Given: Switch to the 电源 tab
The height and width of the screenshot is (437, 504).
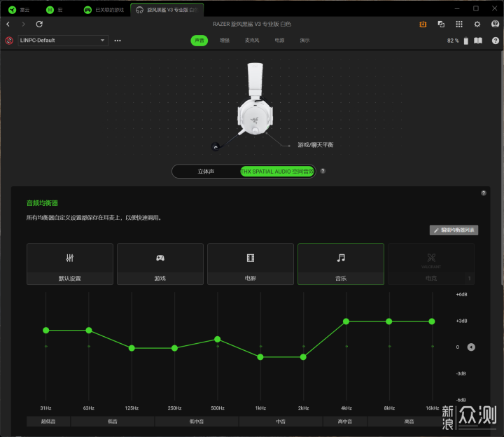Looking at the screenshot, I should (279, 41).
